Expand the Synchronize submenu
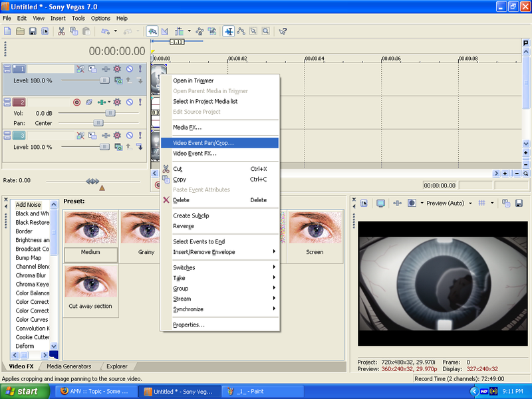This screenshot has width=532, height=399. tap(219, 309)
